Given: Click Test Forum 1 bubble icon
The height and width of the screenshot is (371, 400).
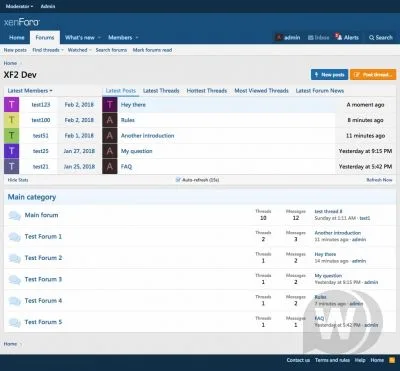Looking at the screenshot, I should (14, 237).
